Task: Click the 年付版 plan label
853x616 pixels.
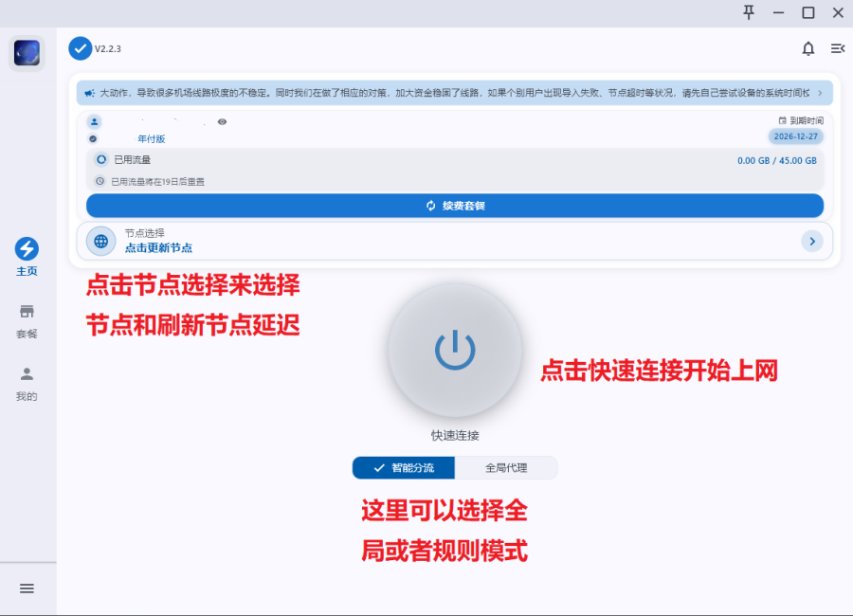Action: tap(152, 138)
